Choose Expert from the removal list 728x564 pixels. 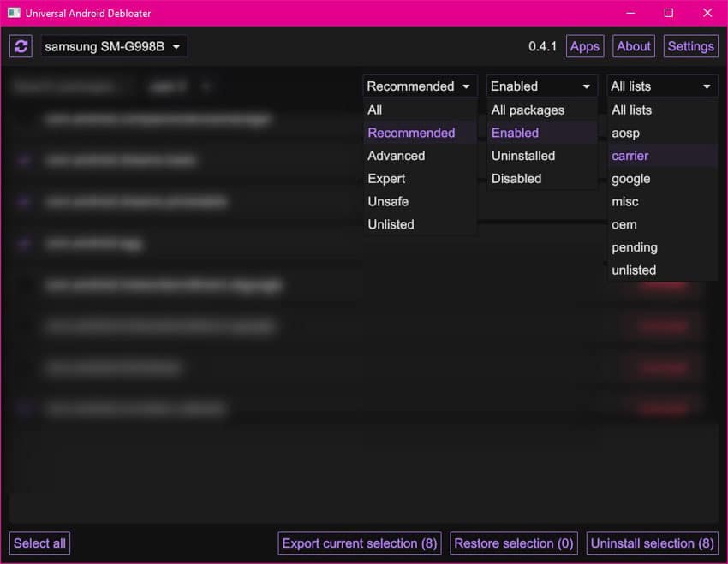(x=386, y=179)
